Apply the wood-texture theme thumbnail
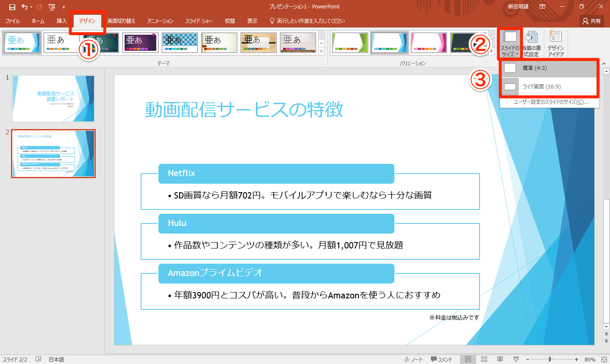The height and width of the screenshot is (364, 610). (258, 43)
